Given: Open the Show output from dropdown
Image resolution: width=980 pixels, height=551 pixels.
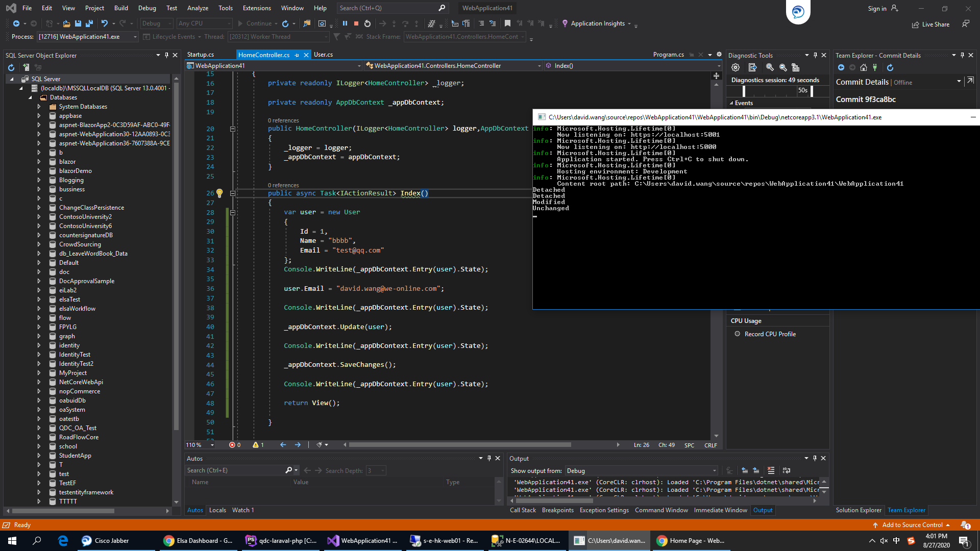Looking at the screenshot, I should (714, 471).
